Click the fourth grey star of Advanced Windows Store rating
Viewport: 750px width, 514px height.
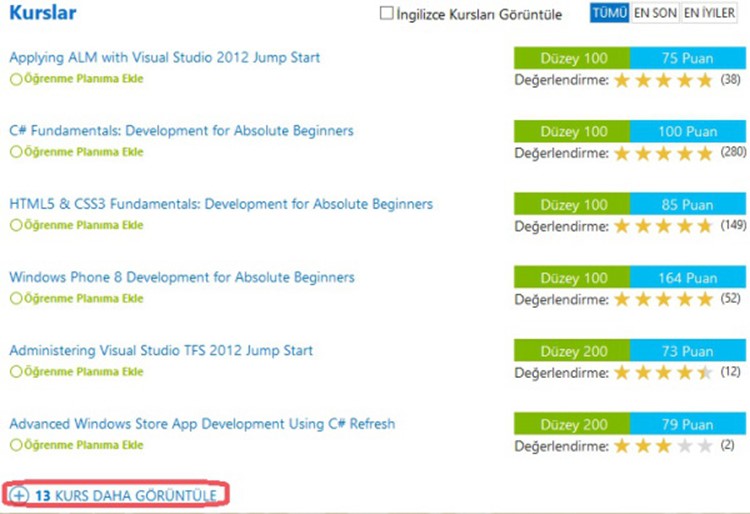coord(685,446)
